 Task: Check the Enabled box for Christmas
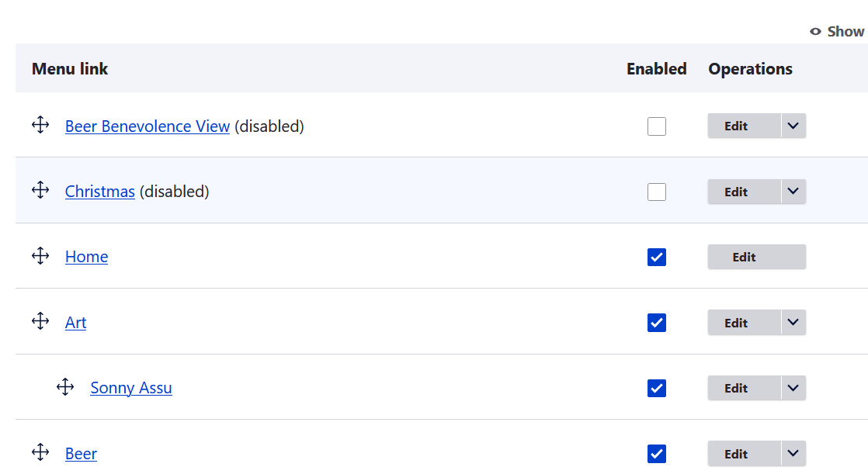(657, 192)
